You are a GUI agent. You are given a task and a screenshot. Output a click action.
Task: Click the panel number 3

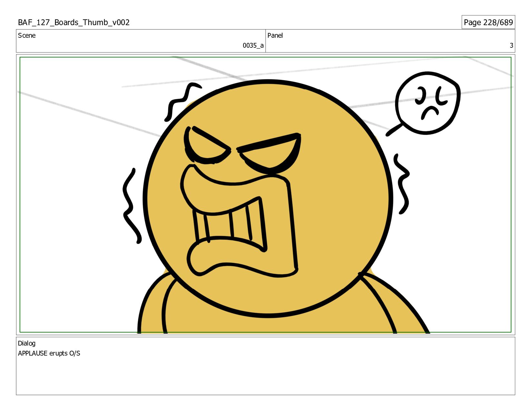pyautogui.click(x=511, y=45)
